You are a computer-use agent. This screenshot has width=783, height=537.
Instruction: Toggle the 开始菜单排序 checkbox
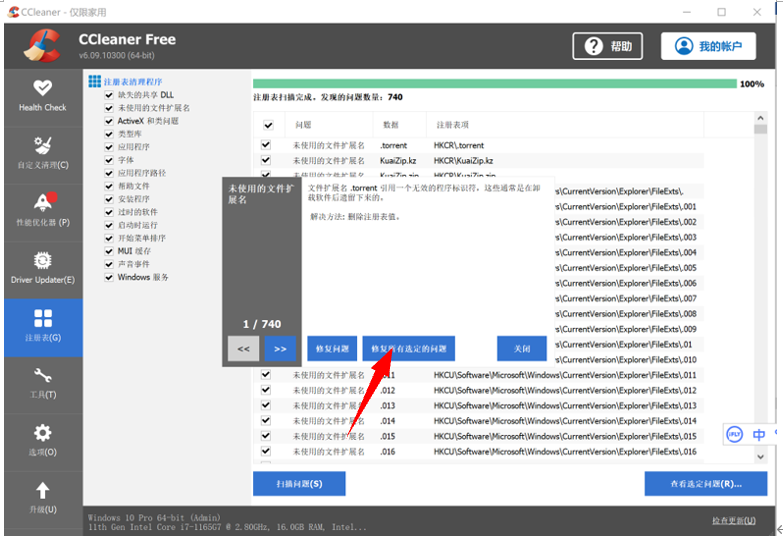109,238
